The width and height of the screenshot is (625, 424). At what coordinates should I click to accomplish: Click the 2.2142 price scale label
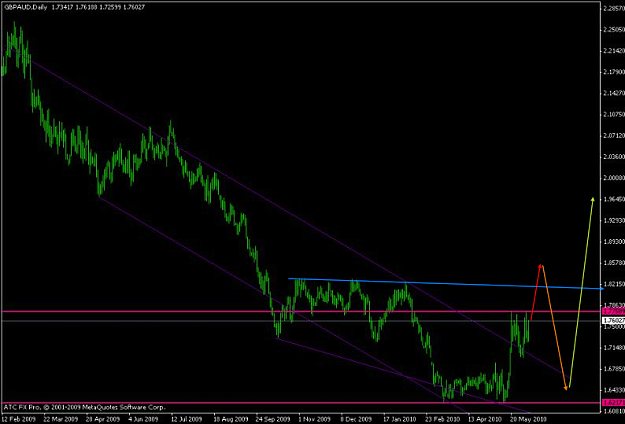click(614, 51)
